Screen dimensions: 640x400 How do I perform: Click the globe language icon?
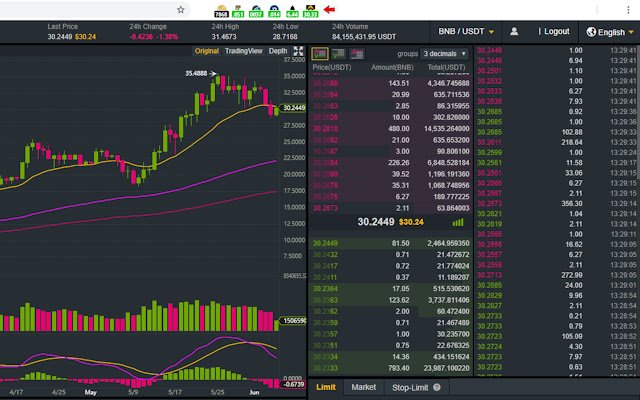pos(591,32)
